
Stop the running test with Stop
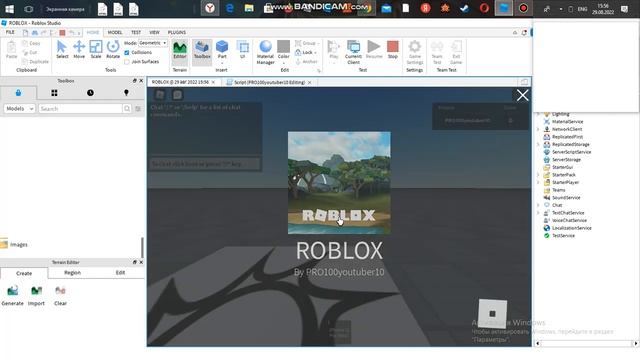(393, 50)
